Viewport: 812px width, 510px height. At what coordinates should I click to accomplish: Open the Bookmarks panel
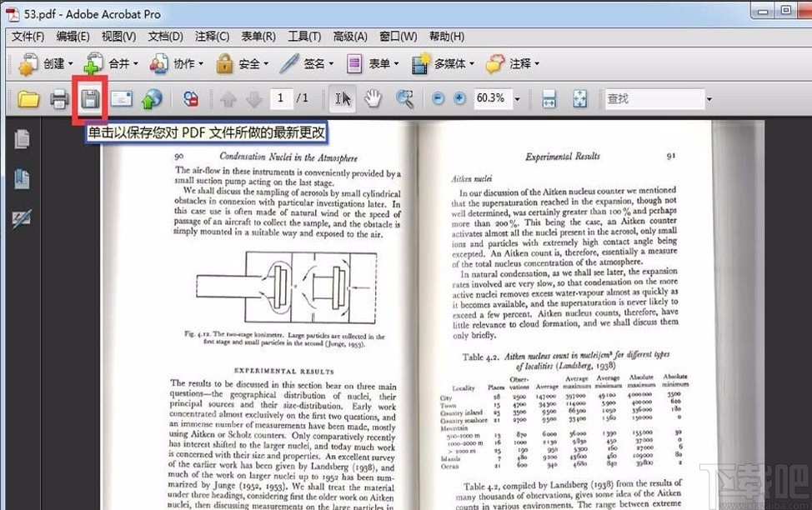[22, 178]
